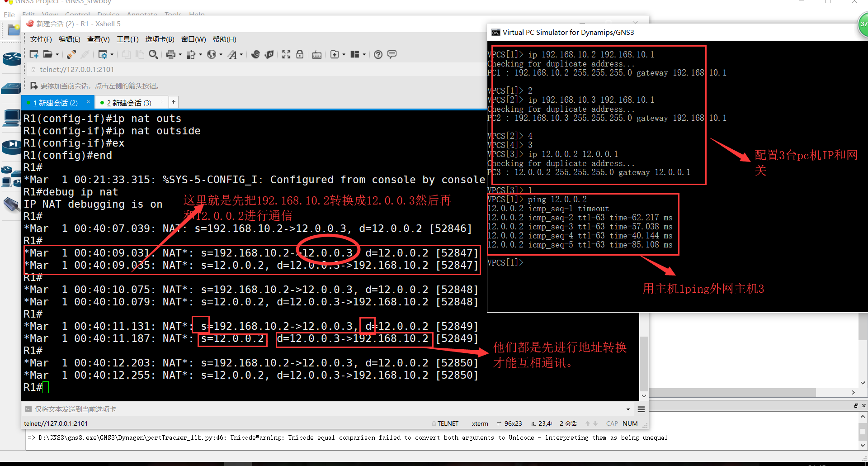The image size is (868, 466).
Task: Select the router device icon in GNS3 sidebar
Action: pos(12,59)
